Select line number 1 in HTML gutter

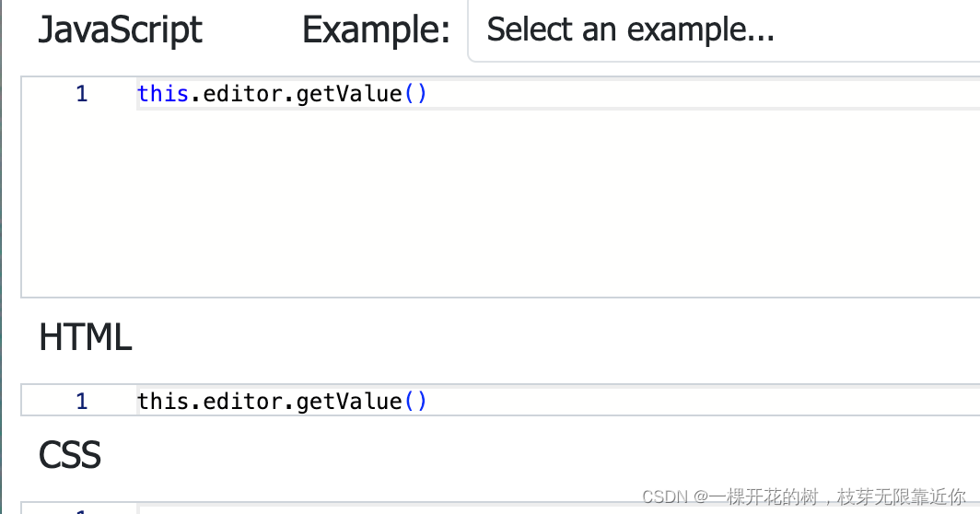point(82,401)
